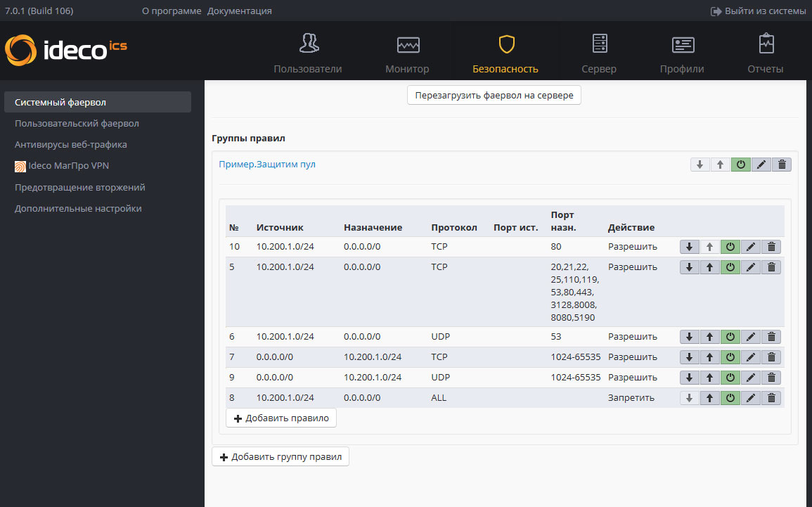The width and height of the screenshot is (812, 507).
Task: Edit rule 9 with pencil icon
Action: pos(751,378)
